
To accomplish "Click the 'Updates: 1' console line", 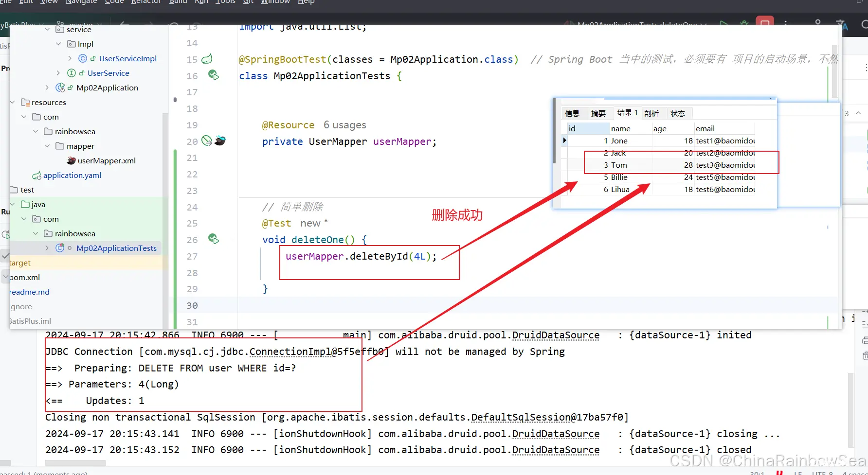I will coord(95,401).
